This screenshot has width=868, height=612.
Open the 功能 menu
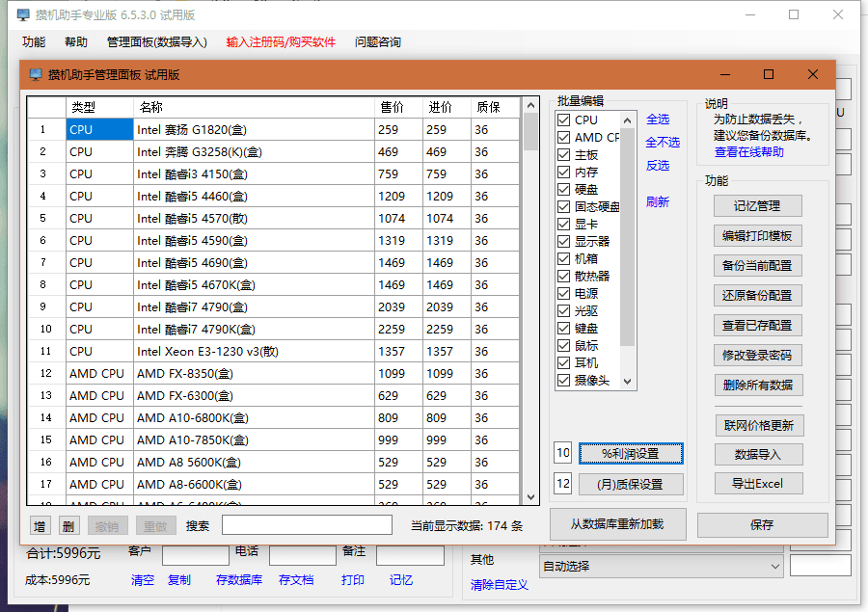tap(34, 42)
